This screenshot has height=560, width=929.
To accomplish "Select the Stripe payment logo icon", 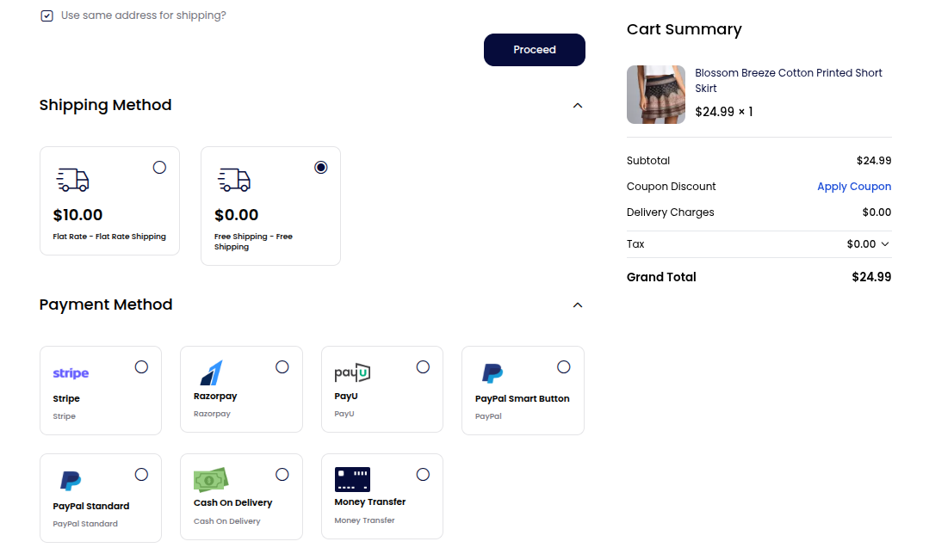I will click(70, 372).
